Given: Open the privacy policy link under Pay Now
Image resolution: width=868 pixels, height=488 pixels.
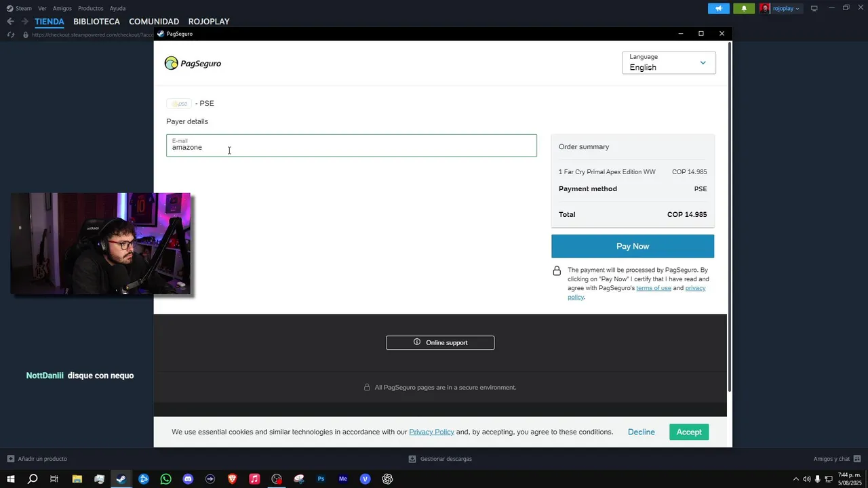Looking at the screenshot, I should 637,293.
